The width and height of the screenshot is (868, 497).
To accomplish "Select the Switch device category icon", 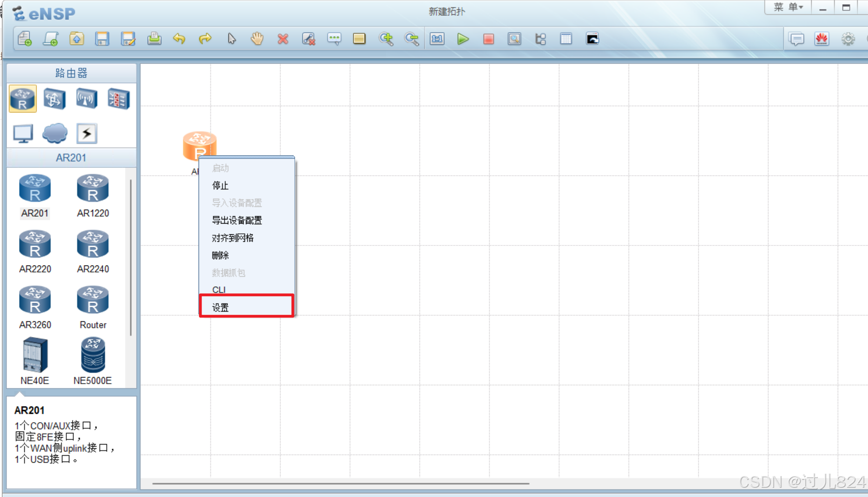I will (54, 99).
